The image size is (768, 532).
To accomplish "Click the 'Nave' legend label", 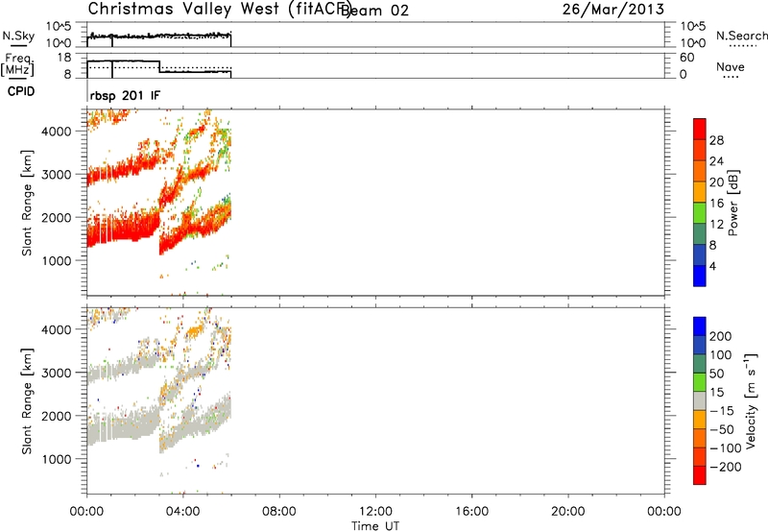I will [x=731, y=66].
